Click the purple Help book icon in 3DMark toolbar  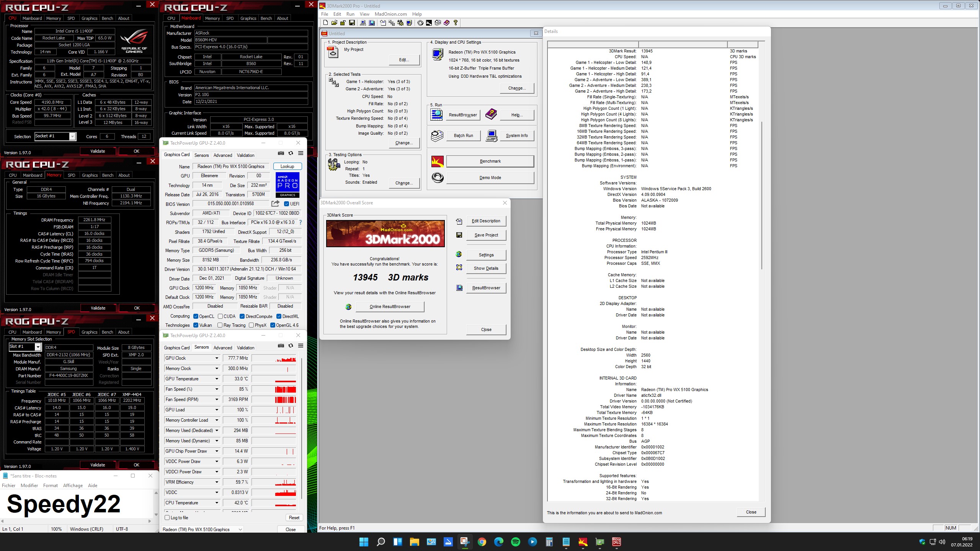tap(446, 23)
